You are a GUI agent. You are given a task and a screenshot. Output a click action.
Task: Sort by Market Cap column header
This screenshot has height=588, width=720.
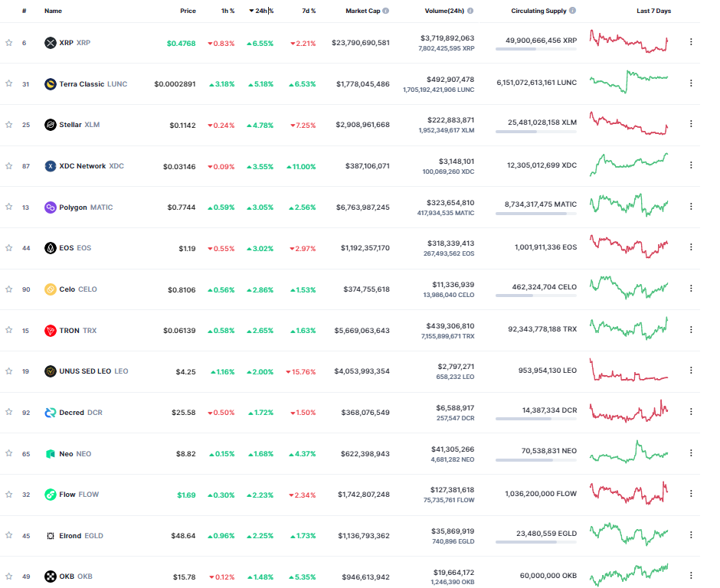pyautogui.click(x=363, y=11)
